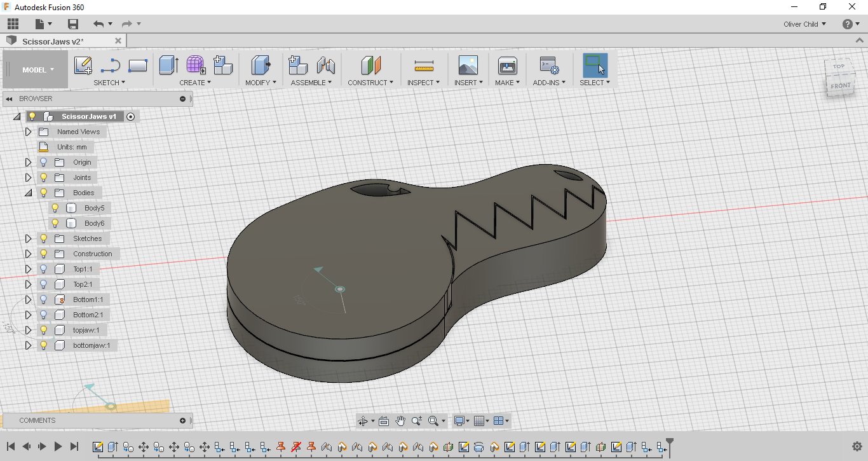Expand the Named Views folder
868x461 pixels.
click(28, 132)
